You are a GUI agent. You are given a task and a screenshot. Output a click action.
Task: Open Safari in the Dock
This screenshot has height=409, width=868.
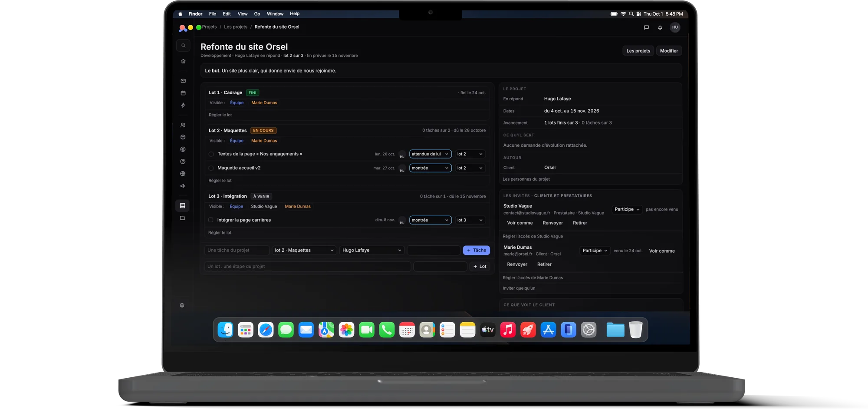tap(266, 330)
